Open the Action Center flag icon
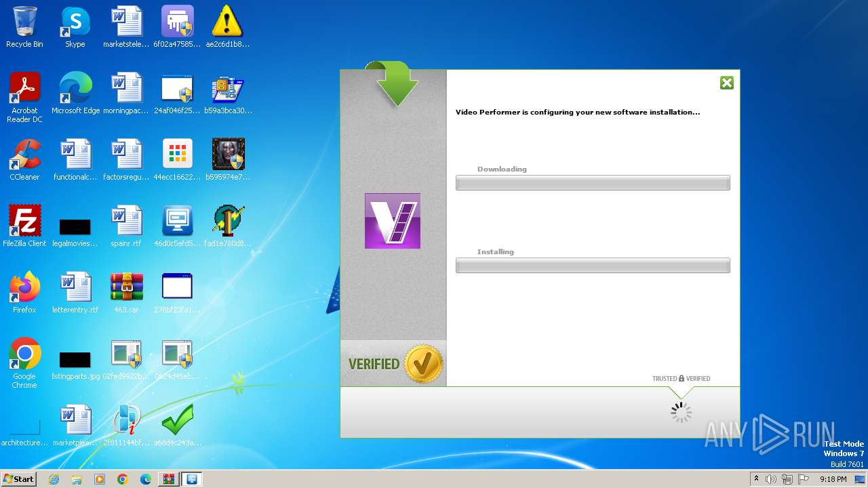This screenshot has height=488, width=868. (804, 479)
